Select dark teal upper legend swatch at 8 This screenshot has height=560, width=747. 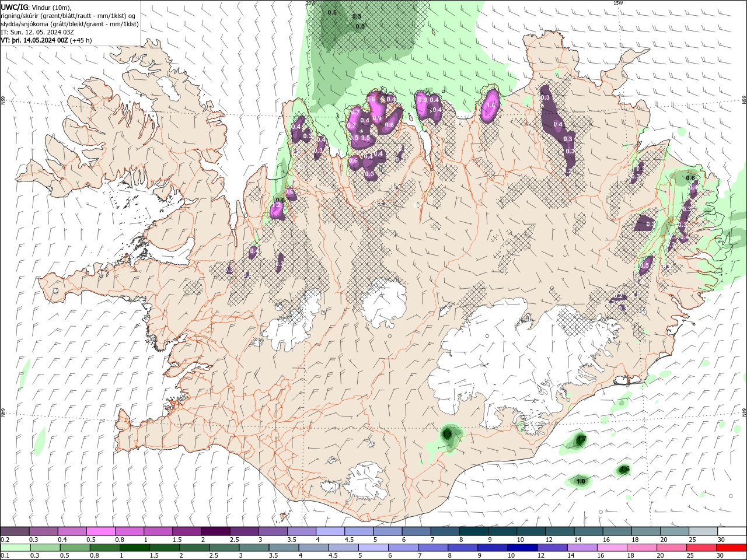[474, 531]
